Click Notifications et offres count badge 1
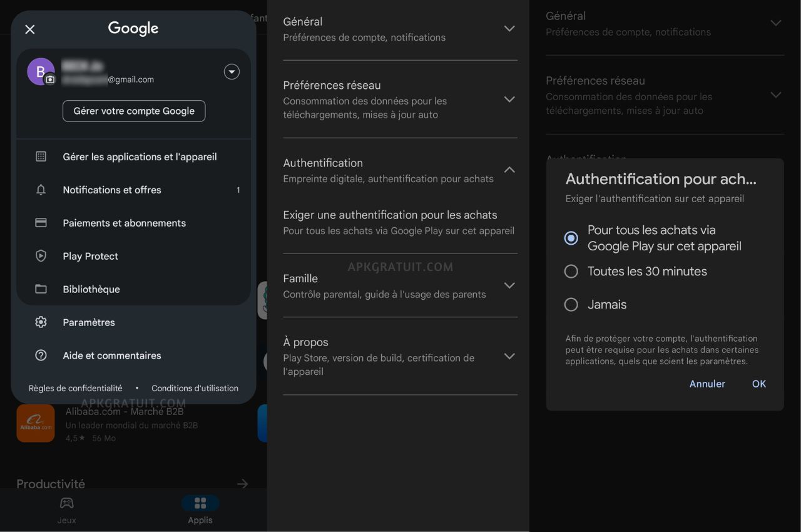 pos(238,190)
